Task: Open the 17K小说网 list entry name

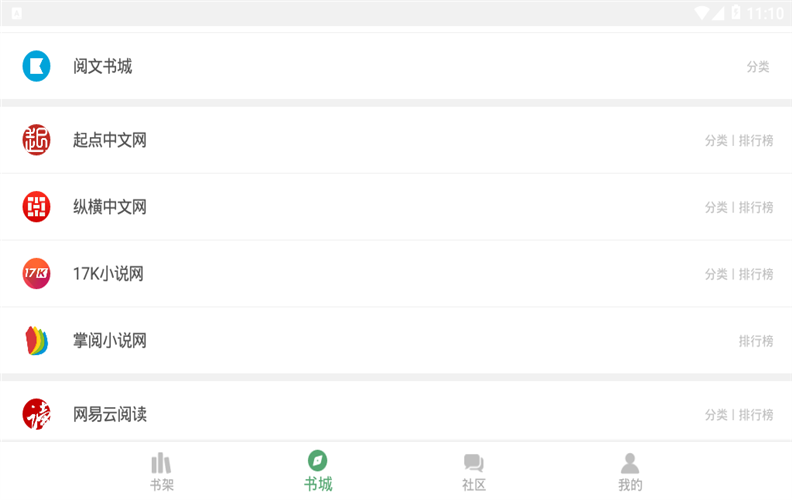Action: (108, 273)
